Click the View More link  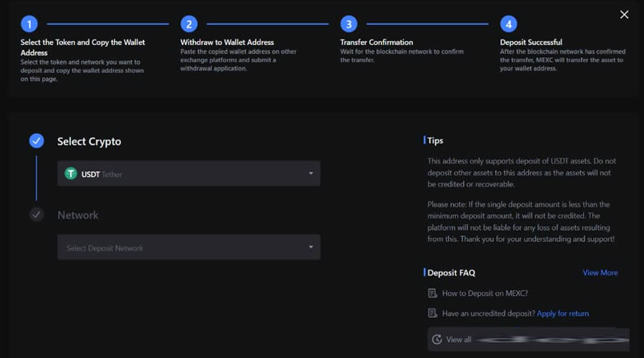(x=600, y=273)
